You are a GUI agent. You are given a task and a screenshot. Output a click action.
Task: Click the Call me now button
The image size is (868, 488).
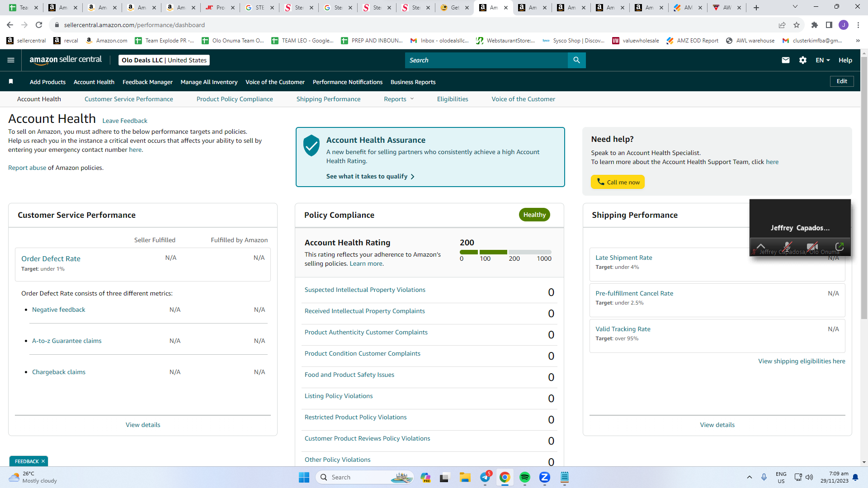pyautogui.click(x=618, y=182)
